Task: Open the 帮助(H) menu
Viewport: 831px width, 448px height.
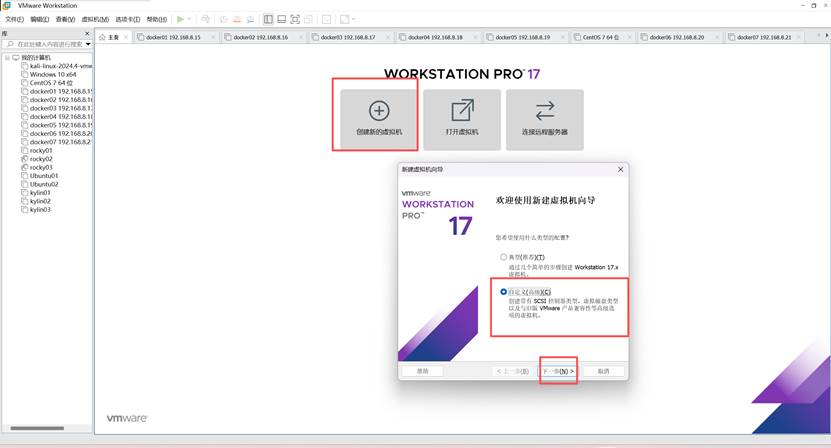Action: [156, 19]
